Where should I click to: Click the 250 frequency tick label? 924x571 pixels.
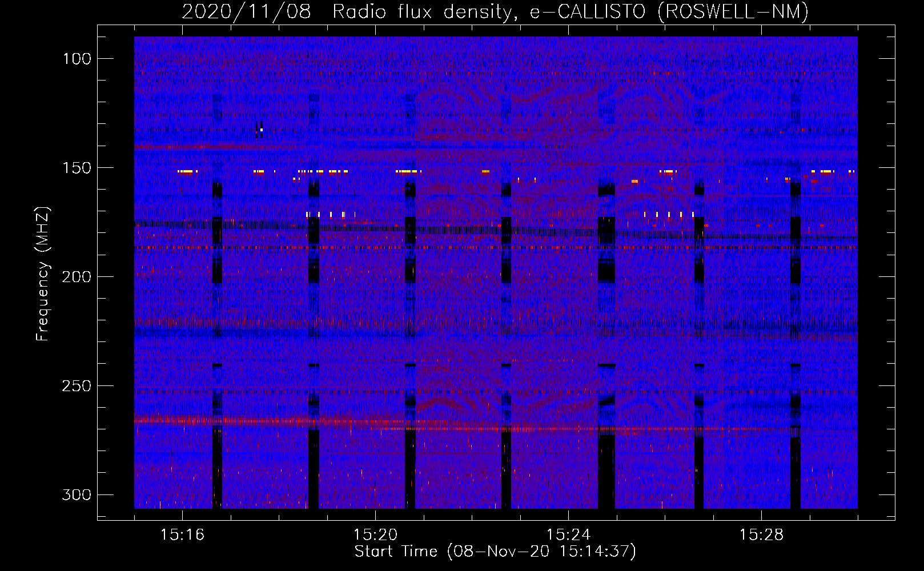click(77, 386)
